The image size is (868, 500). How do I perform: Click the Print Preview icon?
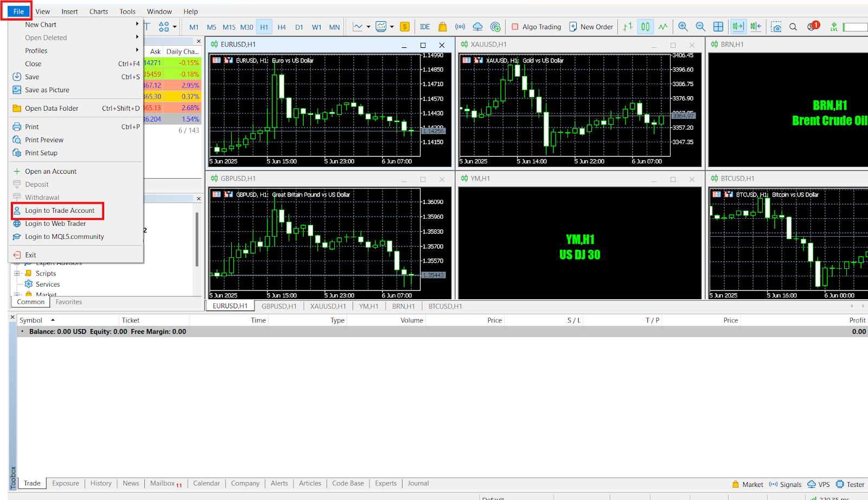pos(17,140)
